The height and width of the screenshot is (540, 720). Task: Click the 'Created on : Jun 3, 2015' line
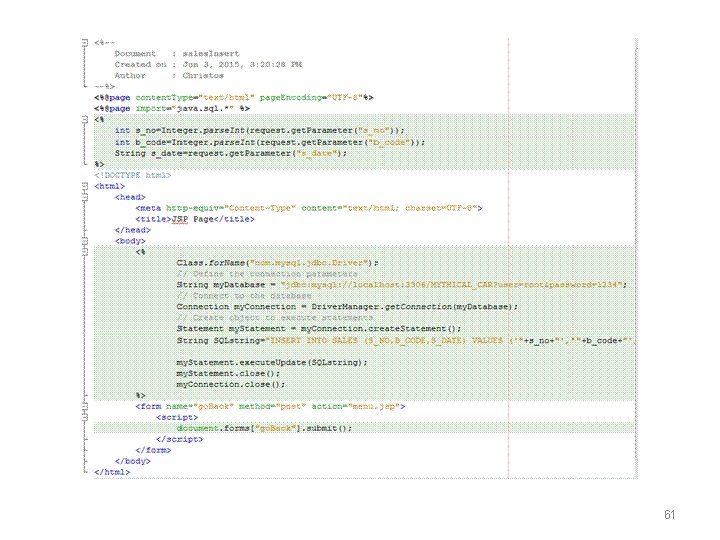(x=208, y=65)
